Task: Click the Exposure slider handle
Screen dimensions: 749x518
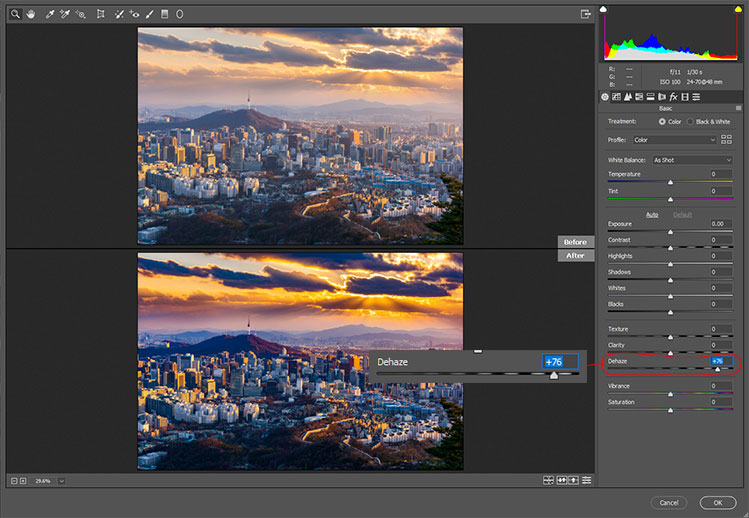Action: click(x=670, y=232)
